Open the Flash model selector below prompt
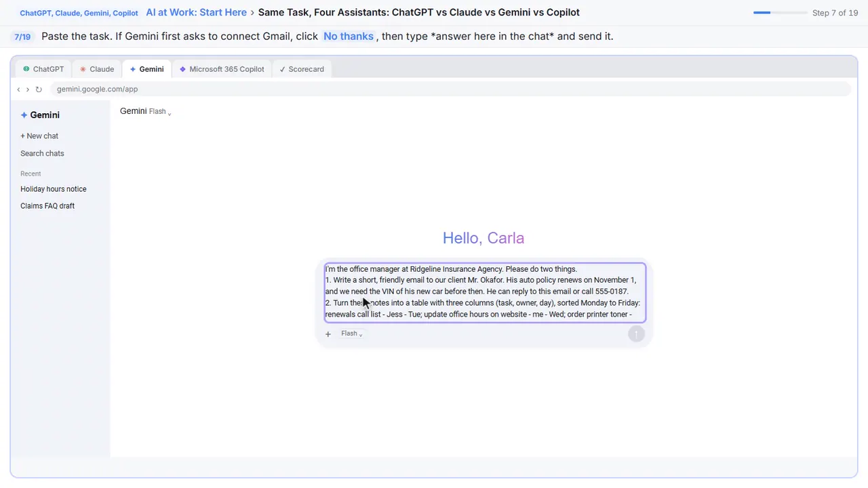The width and height of the screenshot is (868, 488). 351,333
